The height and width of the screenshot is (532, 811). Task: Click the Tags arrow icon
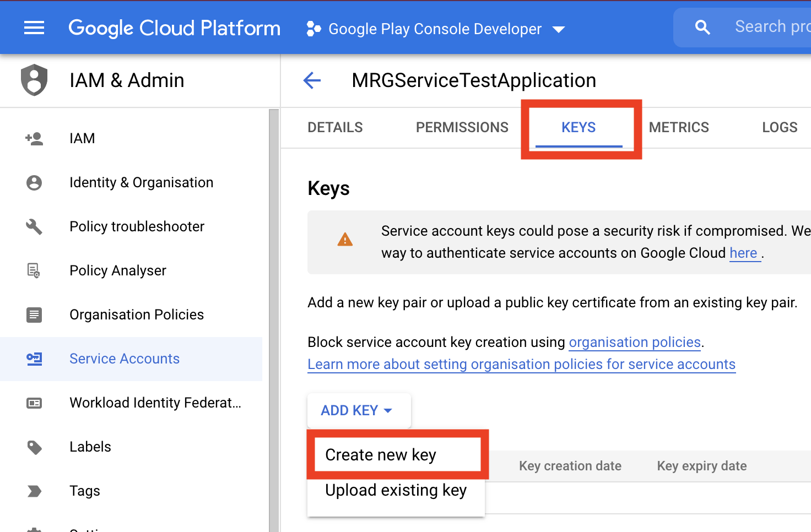tap(34, 491)
